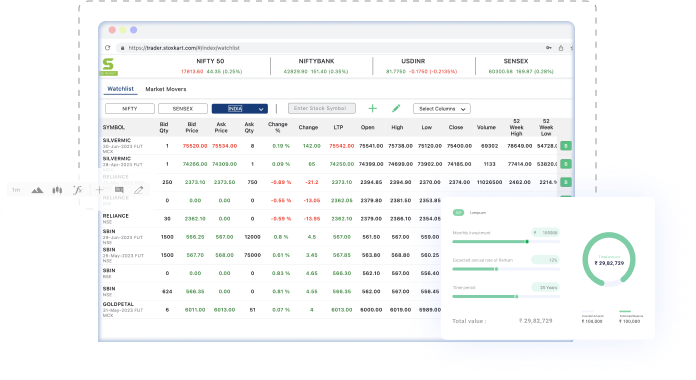Select the candlestick chart type icon
The width and height of the screenshot is (696, 380).
click(57, 190)
